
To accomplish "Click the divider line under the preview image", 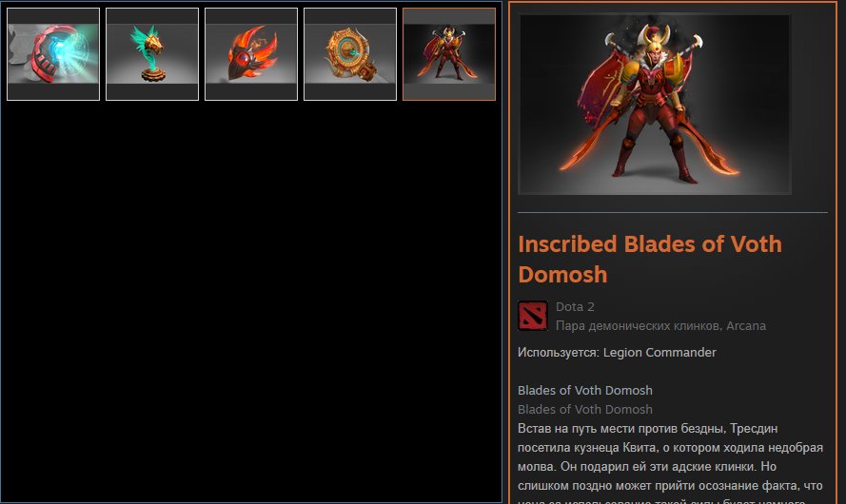I will [672, 212].
